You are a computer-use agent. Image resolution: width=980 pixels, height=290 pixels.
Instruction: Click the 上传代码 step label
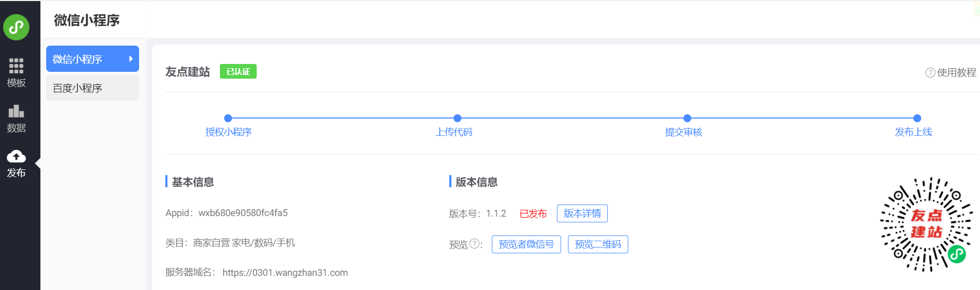click(x=454, y=132)
